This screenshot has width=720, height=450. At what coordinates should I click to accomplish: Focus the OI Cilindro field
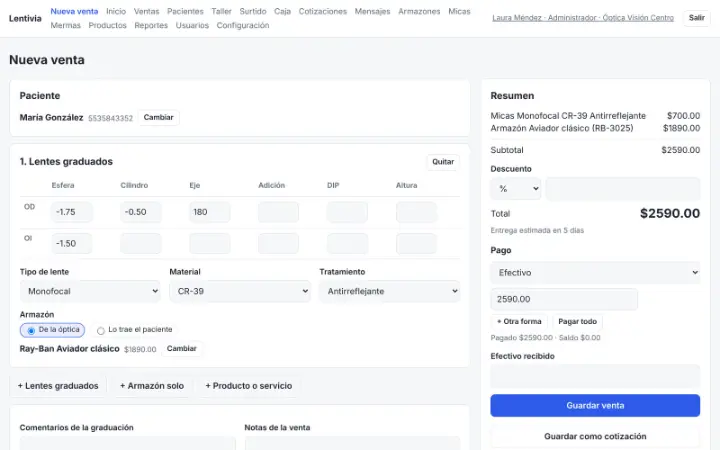141,243
